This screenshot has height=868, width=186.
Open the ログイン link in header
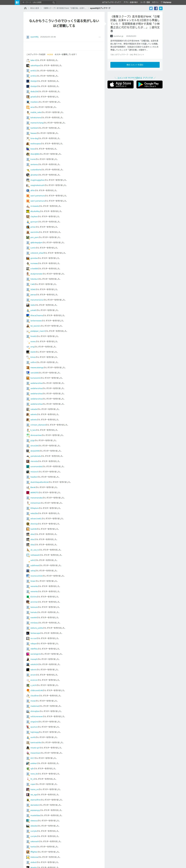point(155,2)
